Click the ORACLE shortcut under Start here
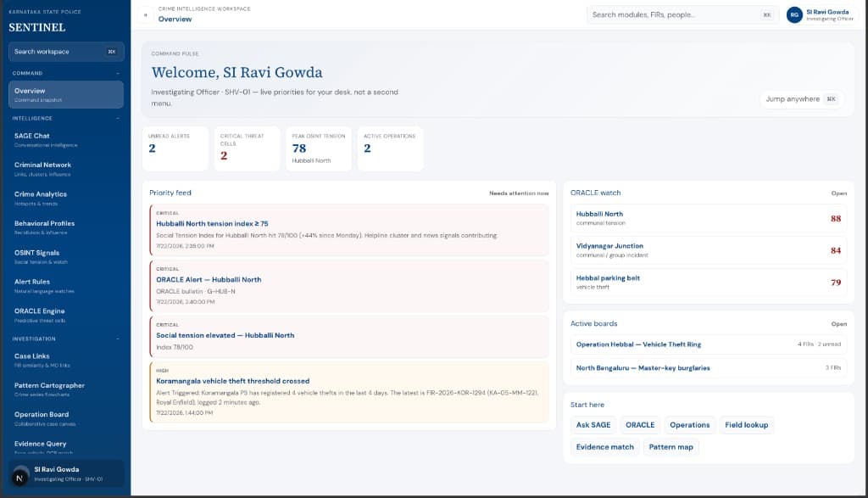Screen dimensions: 868x498 (640, 425)
